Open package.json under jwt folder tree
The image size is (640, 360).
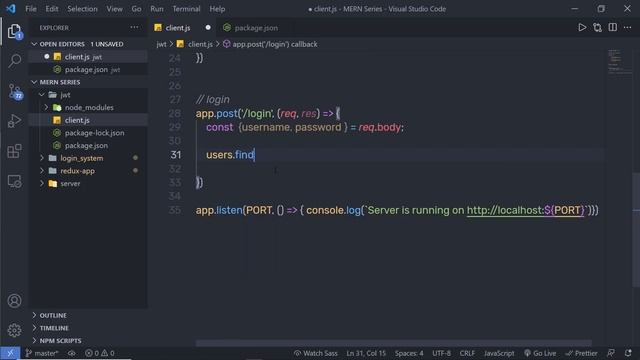86,145
